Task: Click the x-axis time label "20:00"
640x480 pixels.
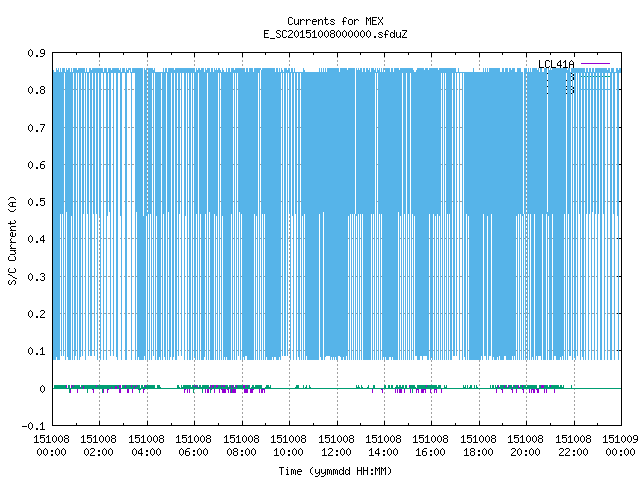Action: click(526, 452)
